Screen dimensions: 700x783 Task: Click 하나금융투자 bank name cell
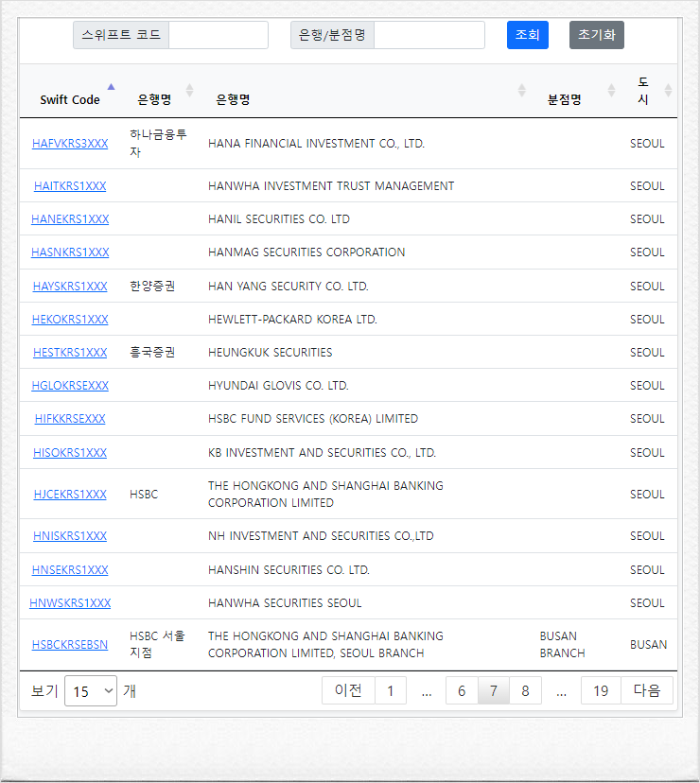tap(158, 144)
